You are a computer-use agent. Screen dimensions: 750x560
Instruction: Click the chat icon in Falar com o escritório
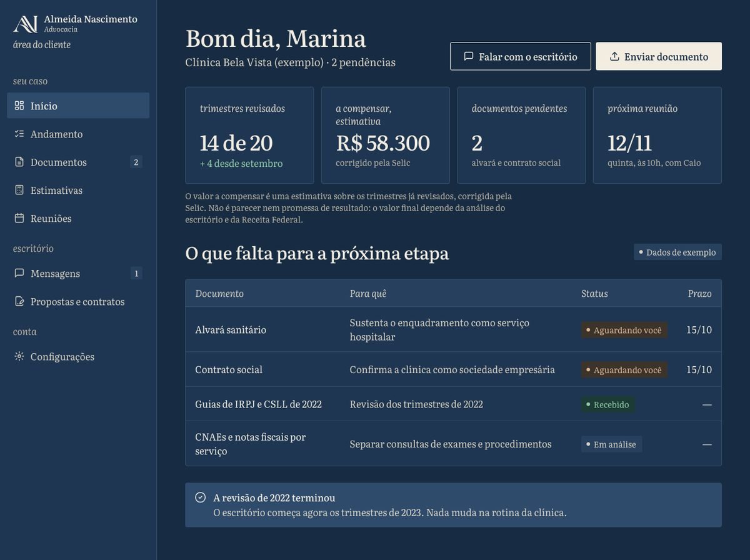tap(469, 56)
